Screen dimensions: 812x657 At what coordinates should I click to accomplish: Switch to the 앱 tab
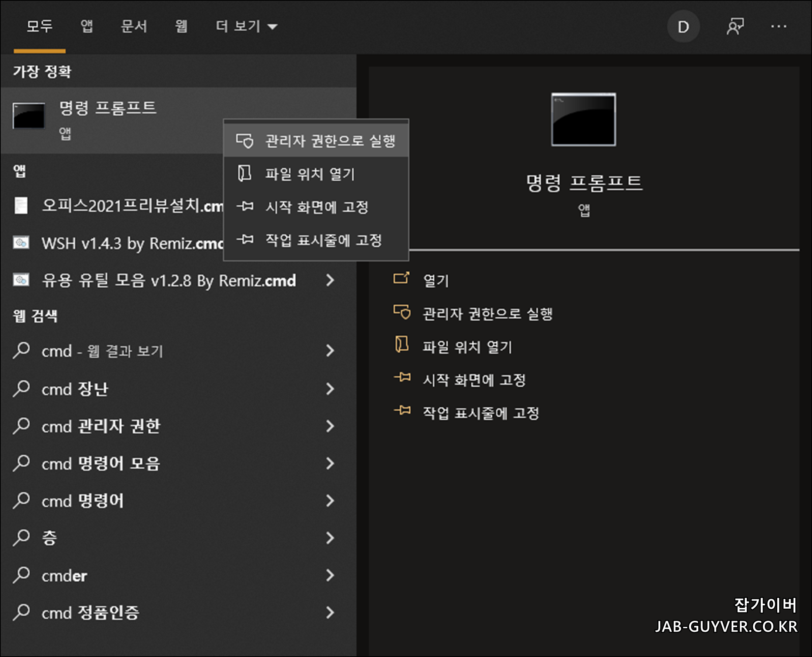pos(87,27)
